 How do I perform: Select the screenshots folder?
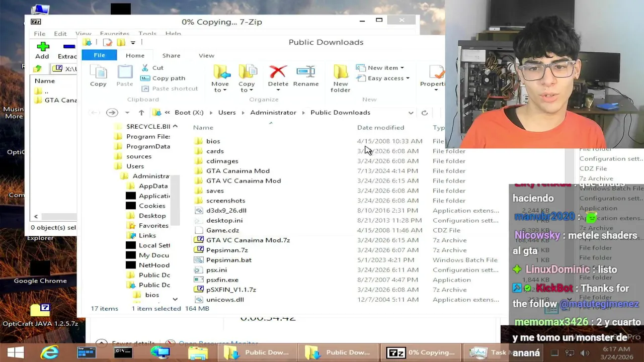pos(225,201)
